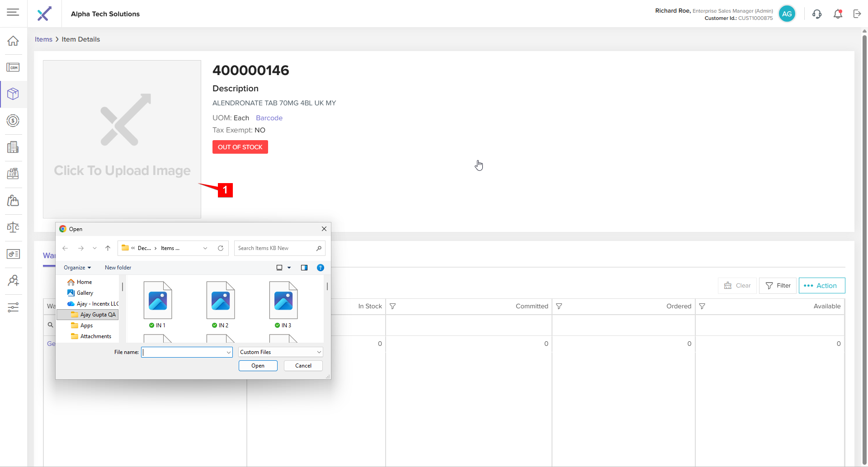
Task: Toggle the preview pane in file dialog
Action: click(x=304, y=268)
